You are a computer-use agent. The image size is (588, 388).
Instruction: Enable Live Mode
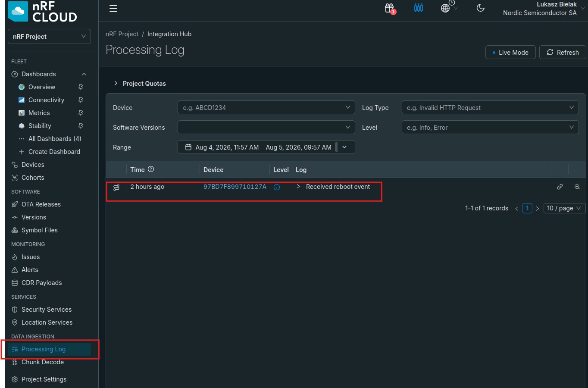[x=510, y=52]
